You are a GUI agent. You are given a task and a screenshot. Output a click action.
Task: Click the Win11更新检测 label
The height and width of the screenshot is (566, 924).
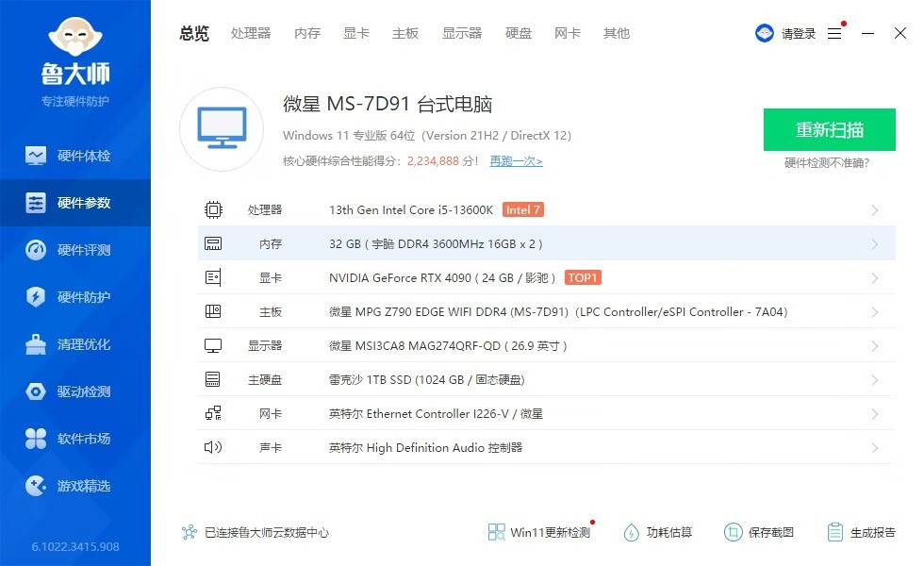(550, 532)
